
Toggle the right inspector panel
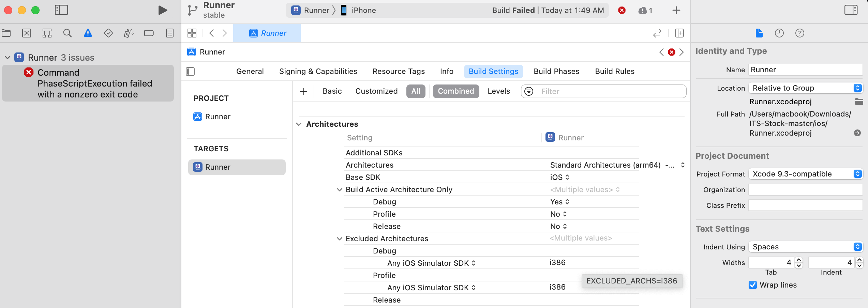point(851,10)
